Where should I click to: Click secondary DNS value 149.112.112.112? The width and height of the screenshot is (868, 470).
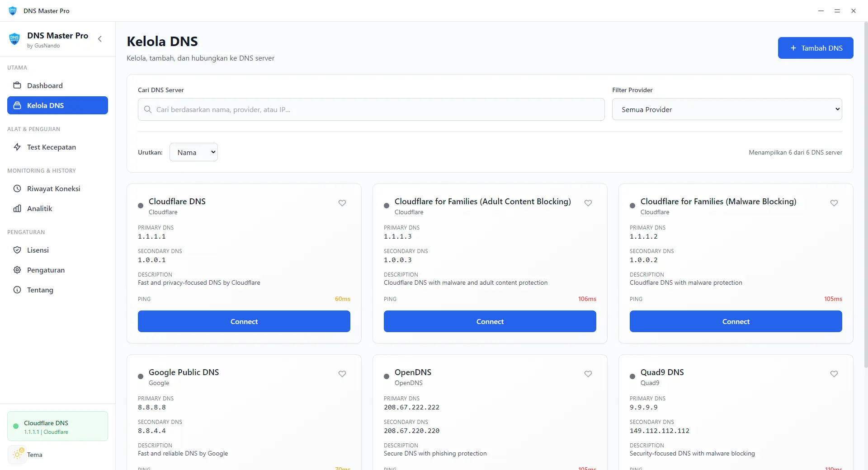pyautogui.click(x=660, y=431)
